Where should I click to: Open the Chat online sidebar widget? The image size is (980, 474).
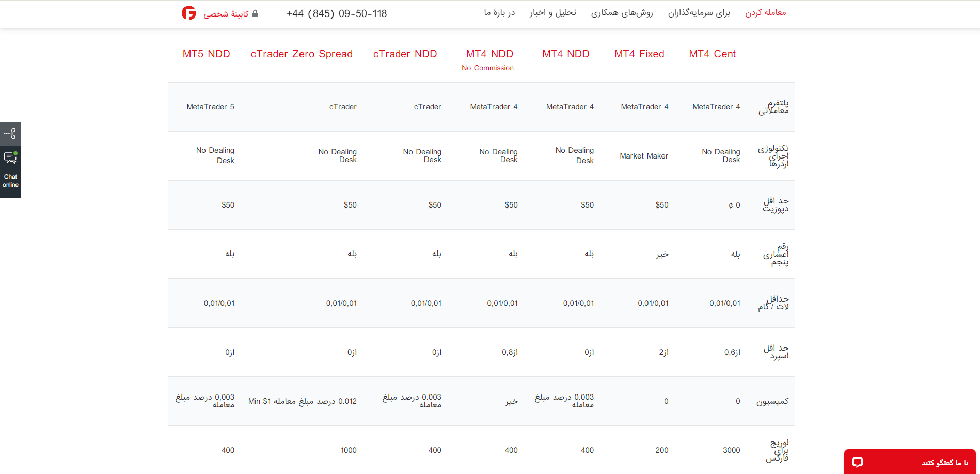coord(10,172)
